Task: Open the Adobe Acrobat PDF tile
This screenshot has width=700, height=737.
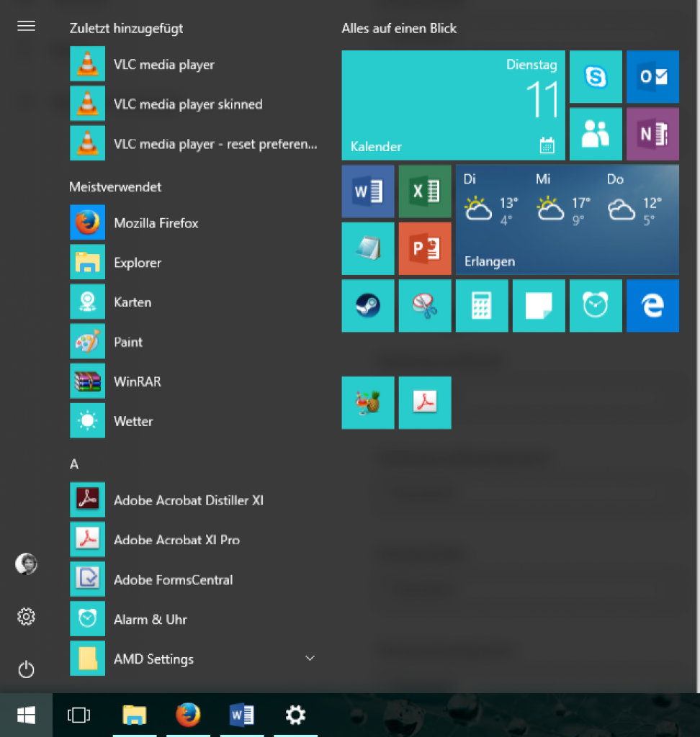Action: click(425, 403)
